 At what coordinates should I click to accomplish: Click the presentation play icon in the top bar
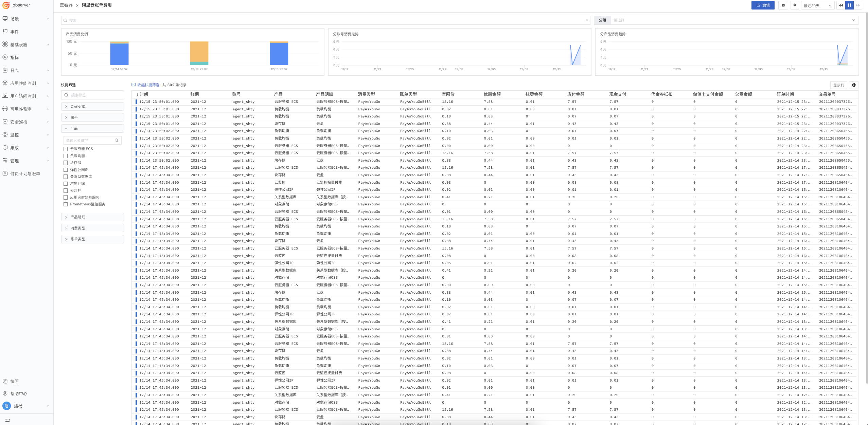[783, 5]
